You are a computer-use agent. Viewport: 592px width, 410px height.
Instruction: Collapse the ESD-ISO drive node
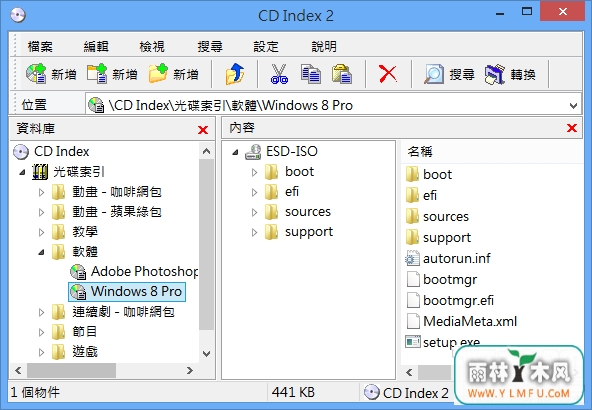[236, 152]
